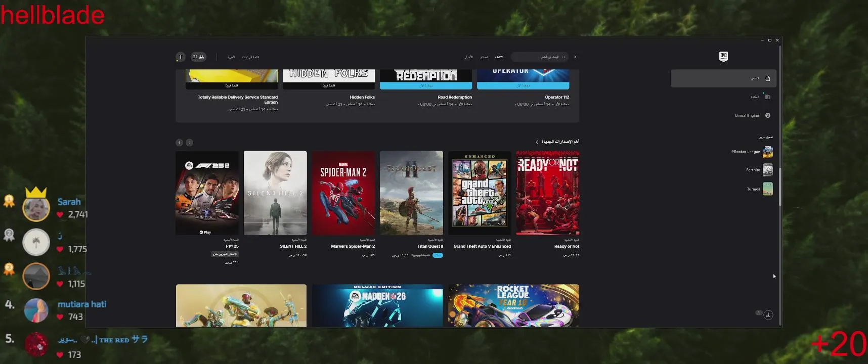This screenshot has width=868, height=364.
Task: Select the Turmoil sidebar entry text
Action: point(754,189)
